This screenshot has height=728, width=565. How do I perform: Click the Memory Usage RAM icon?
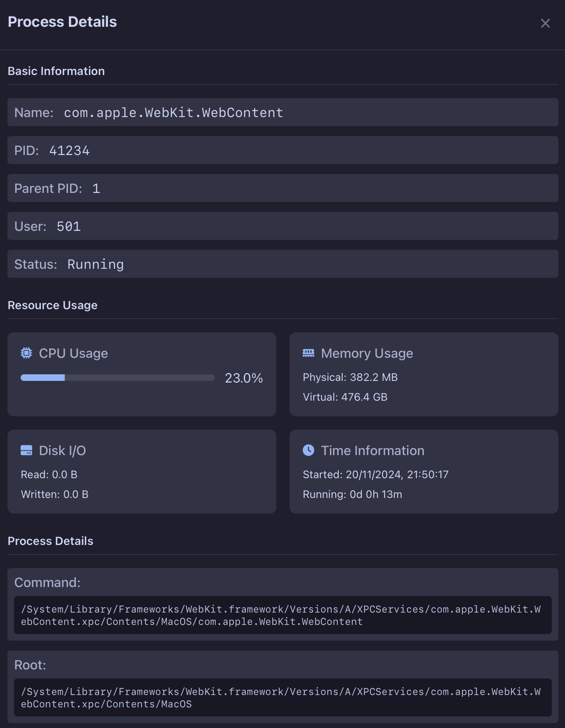coord(308,353)
